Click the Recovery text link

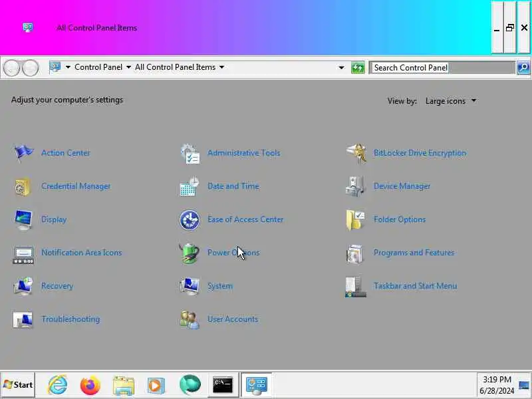[57, 286]
